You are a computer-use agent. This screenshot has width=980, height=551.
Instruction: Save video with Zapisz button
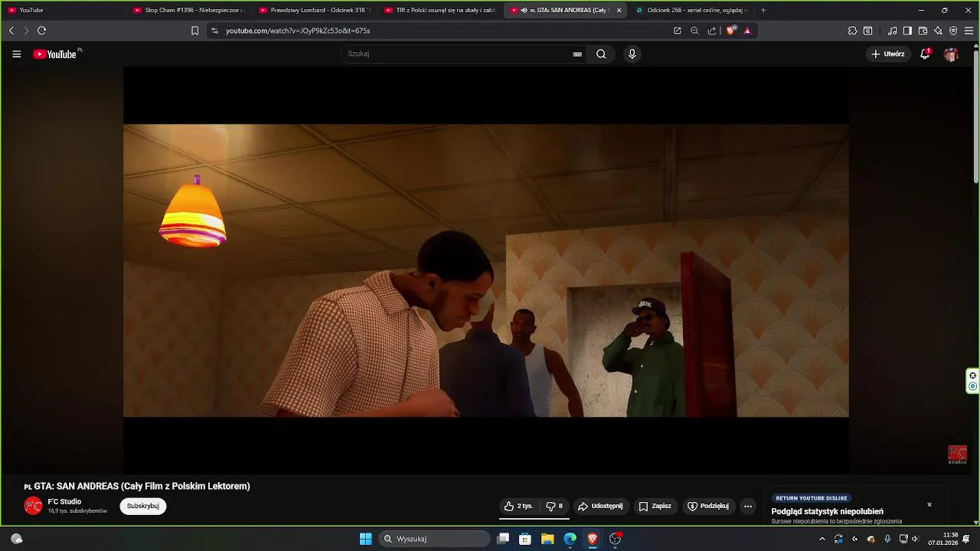655,506
